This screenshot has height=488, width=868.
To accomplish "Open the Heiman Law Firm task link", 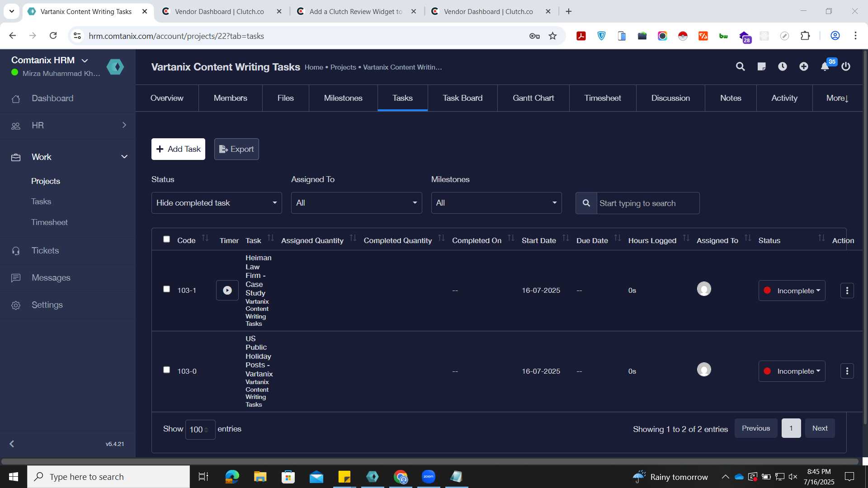I will click(x=258, y=276).
